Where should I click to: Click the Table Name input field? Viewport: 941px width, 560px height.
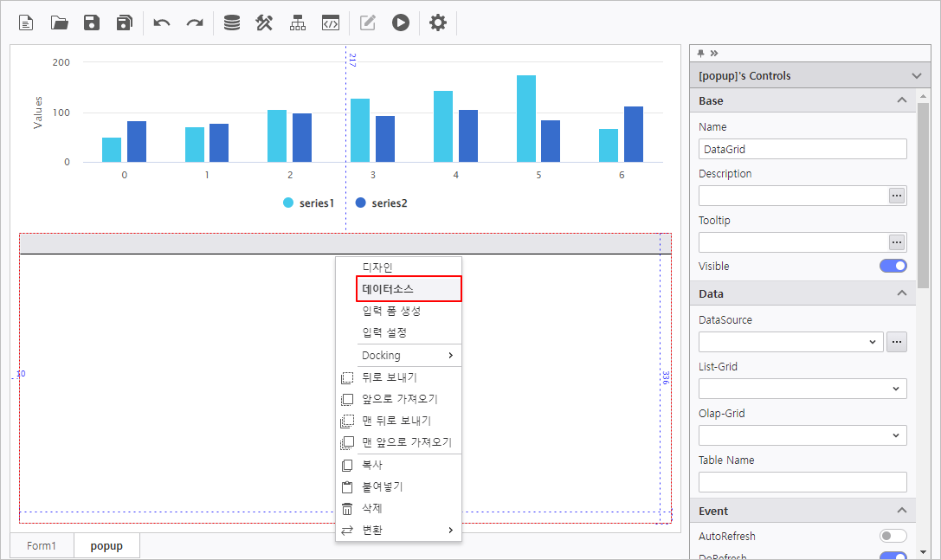pos(802,482)
